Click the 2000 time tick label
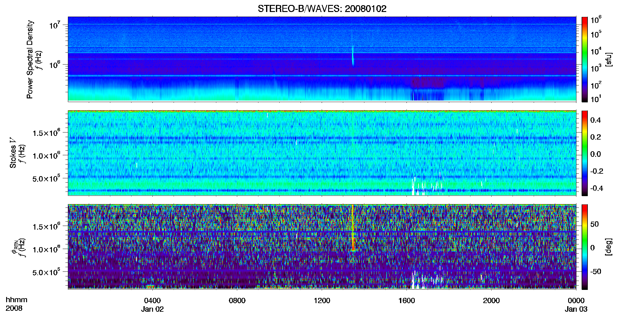The height and width of the screenshot is (332, 644). tap(491, 301)
